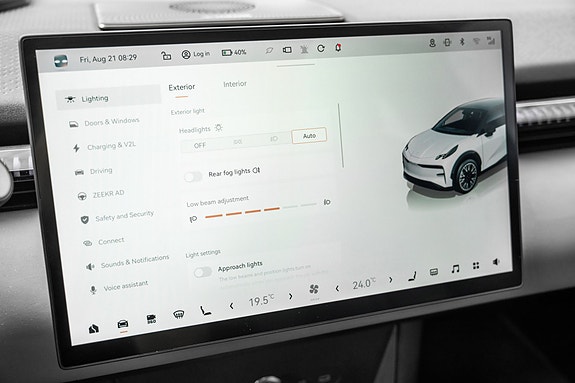575x383 pixels.
Task: Open the vehicle settings car icon in the dock
Action: pos(122,324)
